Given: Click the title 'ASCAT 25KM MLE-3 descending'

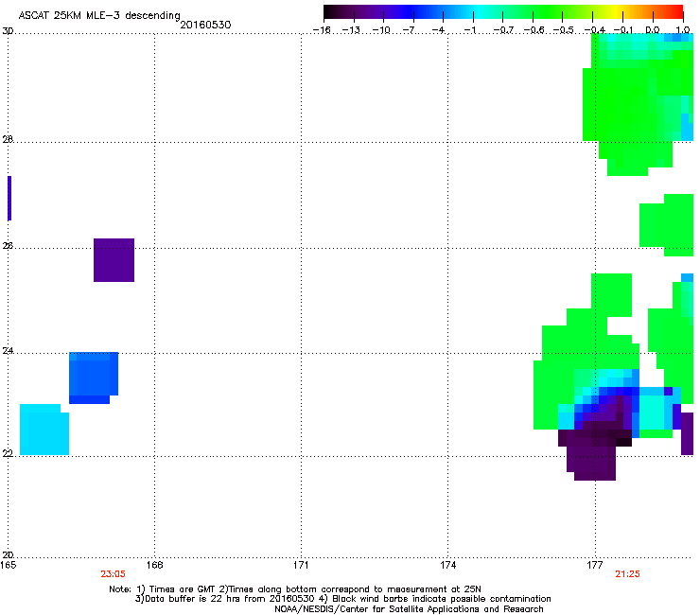Looking at the screenshot, I should click(x=99, y=15).
